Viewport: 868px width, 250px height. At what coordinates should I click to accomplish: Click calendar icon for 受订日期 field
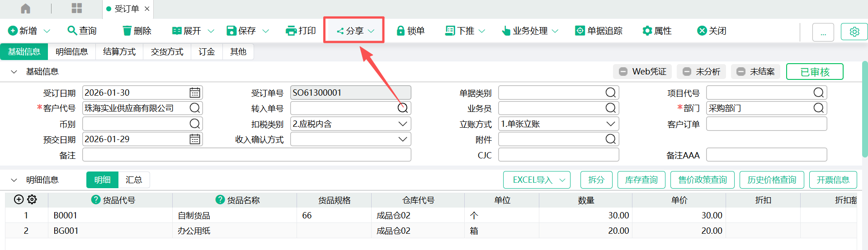(x=195, y=93)
